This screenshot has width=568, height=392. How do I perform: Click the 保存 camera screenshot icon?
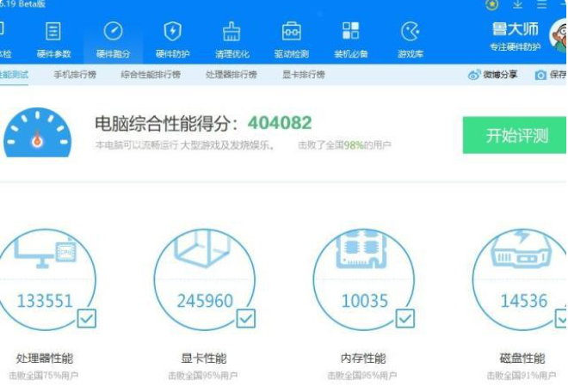coord(540,75)
